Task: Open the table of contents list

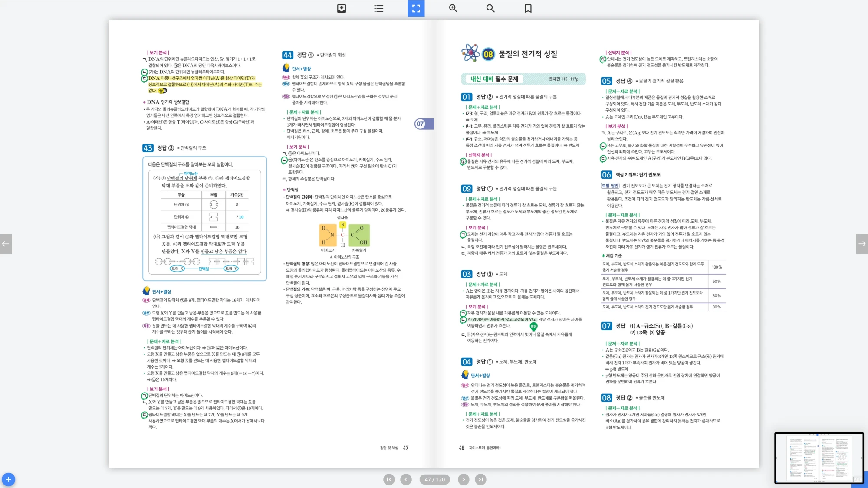Action: coord(378,8)
